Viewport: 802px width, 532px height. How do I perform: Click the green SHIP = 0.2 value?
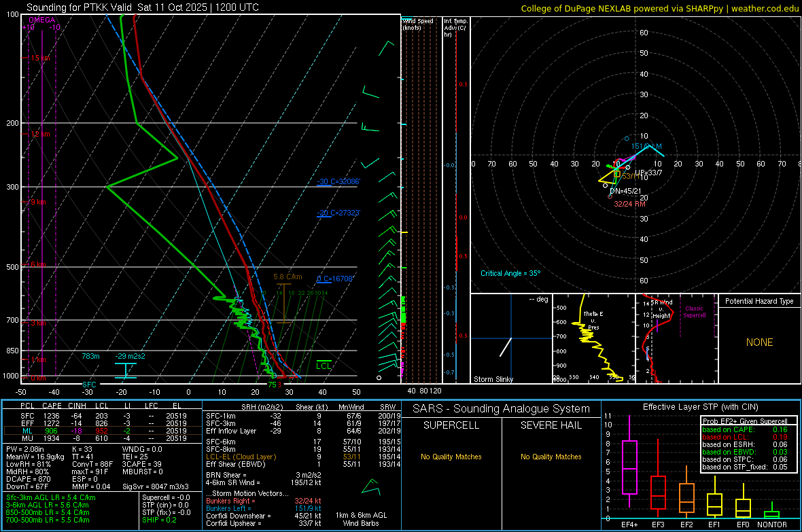(x=159, y=520)
